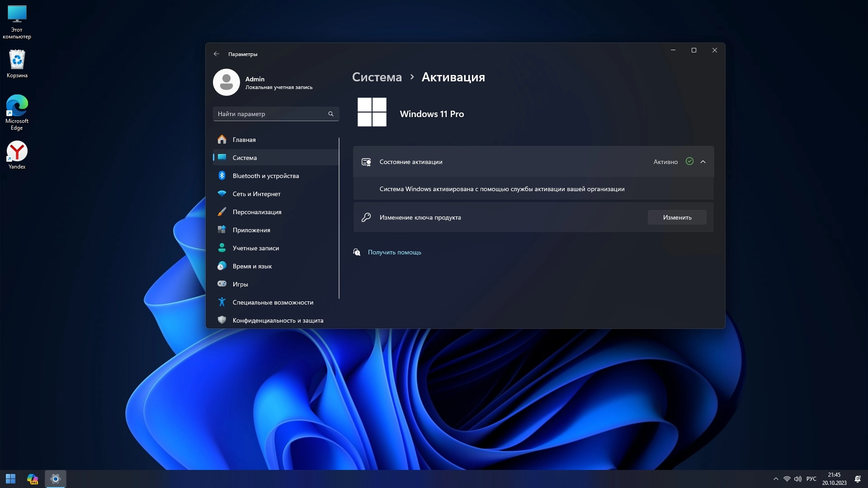Open the Bluetooth и устройства section

tap(265, 176)
